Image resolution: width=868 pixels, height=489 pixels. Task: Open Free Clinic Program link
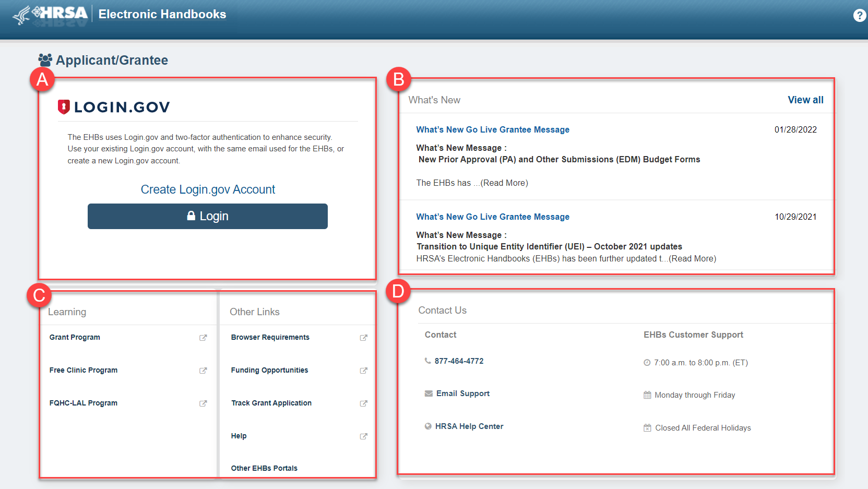[84, 370]
